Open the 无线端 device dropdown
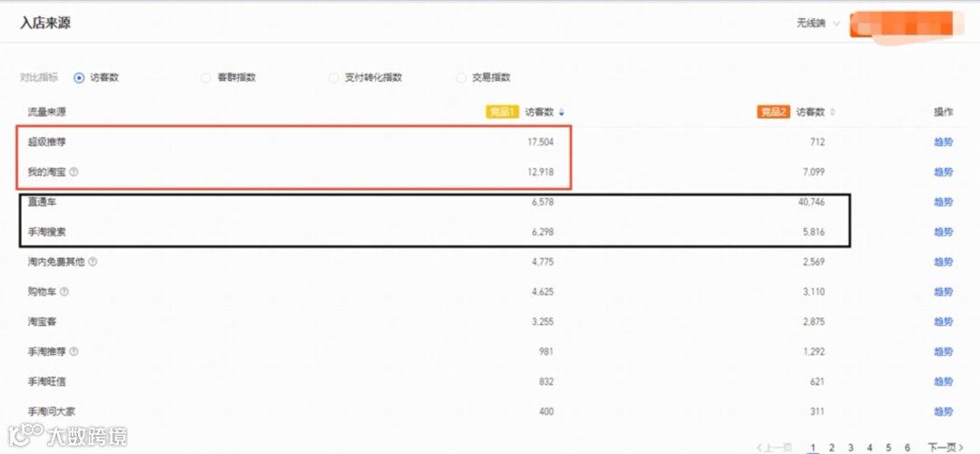 tap(818, 24)
